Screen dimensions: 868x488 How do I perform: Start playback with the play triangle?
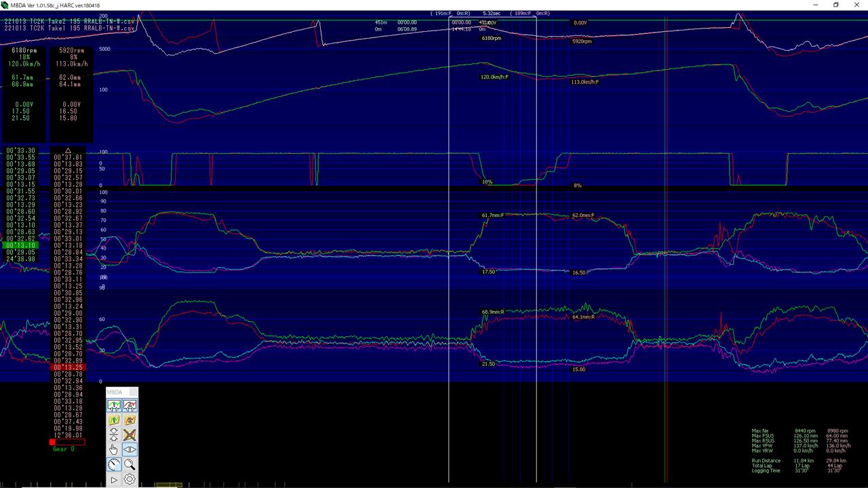(114, 479)
